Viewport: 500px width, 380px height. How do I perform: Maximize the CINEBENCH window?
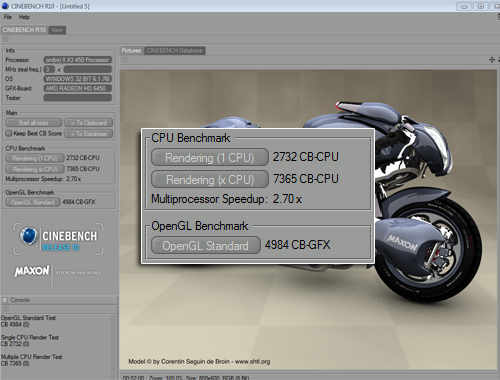481,6
